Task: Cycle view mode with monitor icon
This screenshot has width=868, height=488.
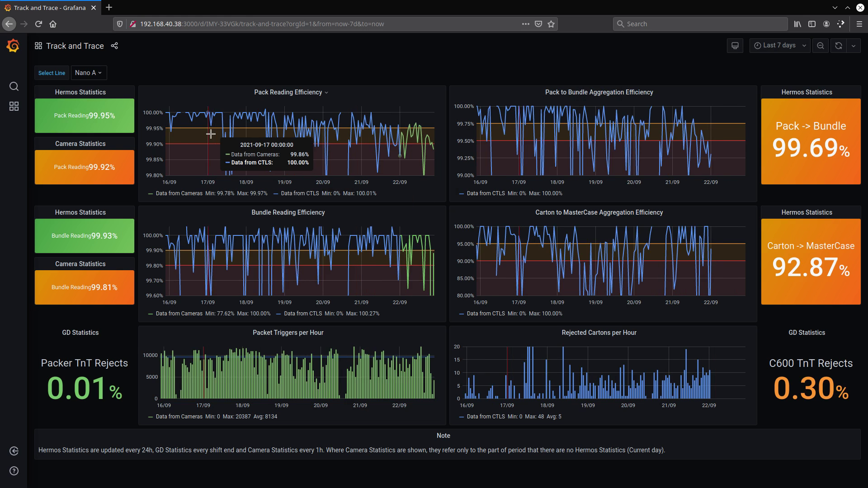Action: [735, 46]
